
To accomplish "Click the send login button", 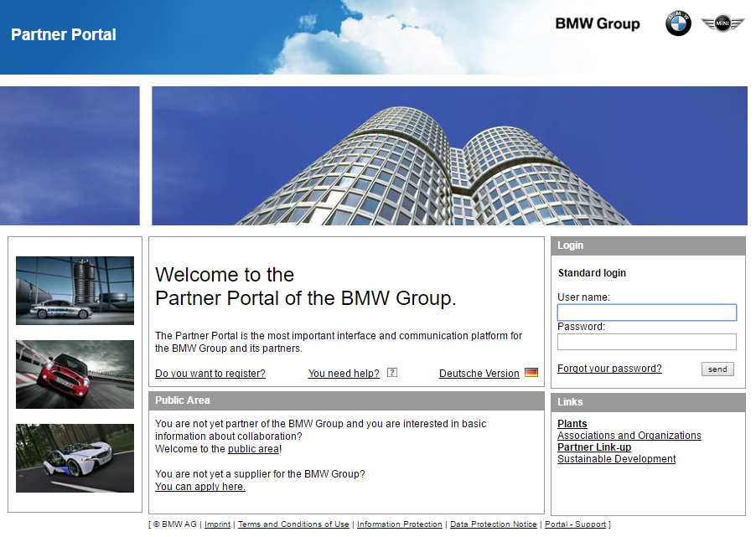I will (x=717, y=369).
